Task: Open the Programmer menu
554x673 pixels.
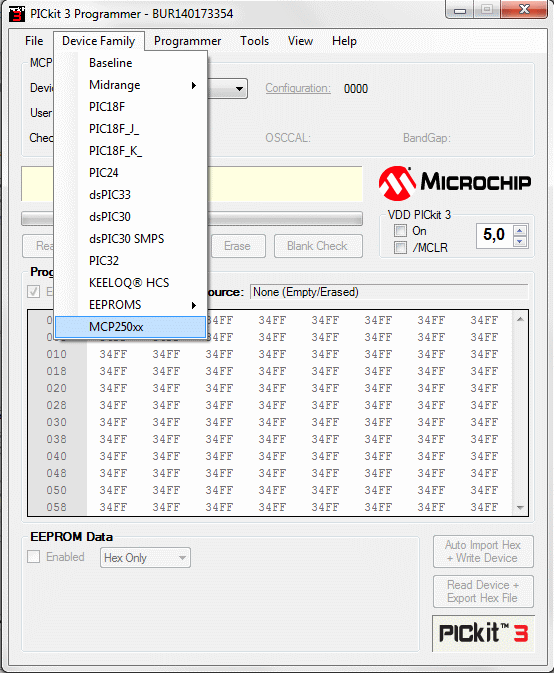Action: click(188, 41)
